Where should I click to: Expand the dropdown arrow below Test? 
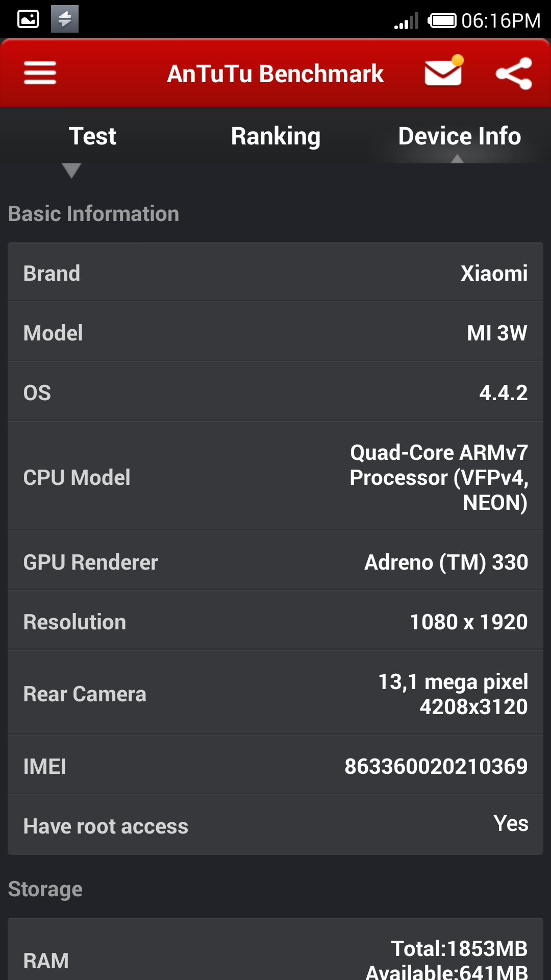71,170
